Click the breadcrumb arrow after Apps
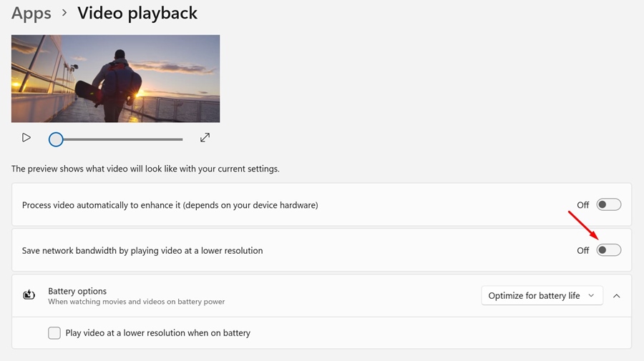 [64, 13]
